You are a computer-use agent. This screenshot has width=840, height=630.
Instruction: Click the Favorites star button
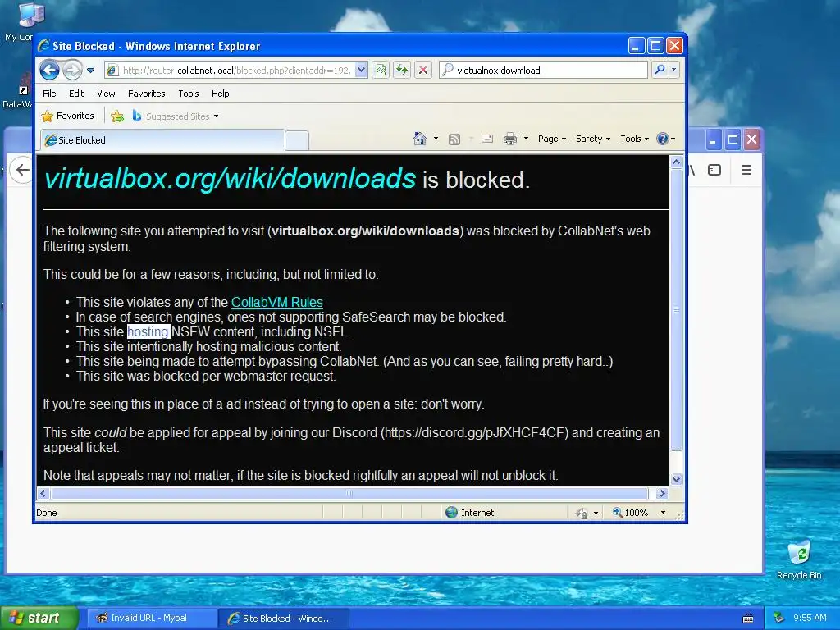67,116
